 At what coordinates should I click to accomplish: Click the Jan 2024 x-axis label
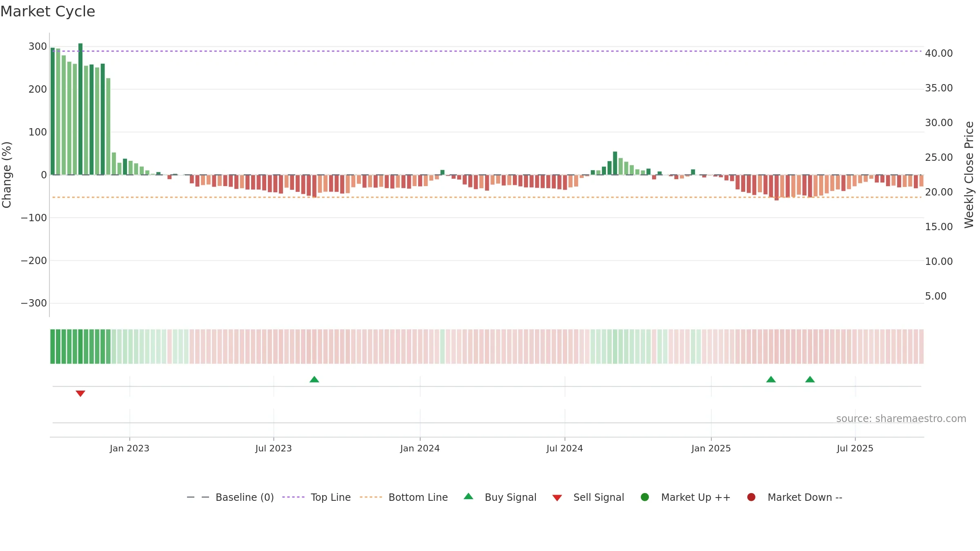coord(420,448)
